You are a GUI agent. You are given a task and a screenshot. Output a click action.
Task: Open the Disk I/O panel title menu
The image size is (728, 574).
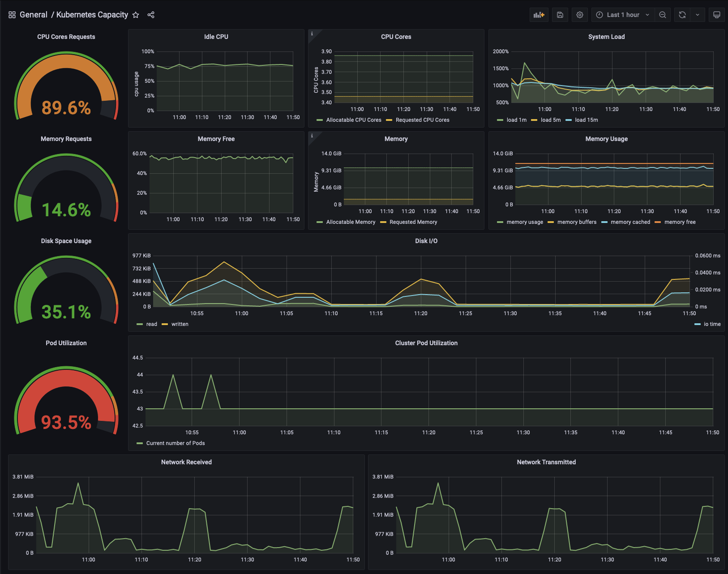click(426, 241)
